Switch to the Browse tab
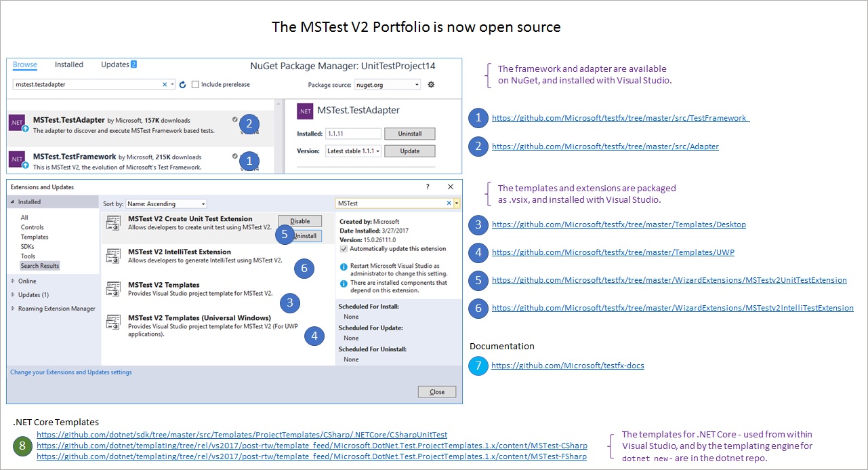The image size is (868, 470). 25,65
